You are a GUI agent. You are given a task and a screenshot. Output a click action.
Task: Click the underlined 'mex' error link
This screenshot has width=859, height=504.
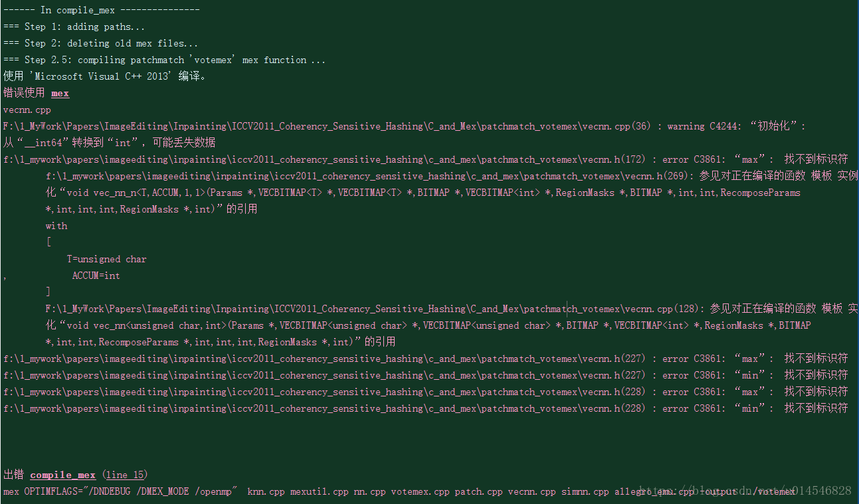pyautogui.click(x=60, y=94)
